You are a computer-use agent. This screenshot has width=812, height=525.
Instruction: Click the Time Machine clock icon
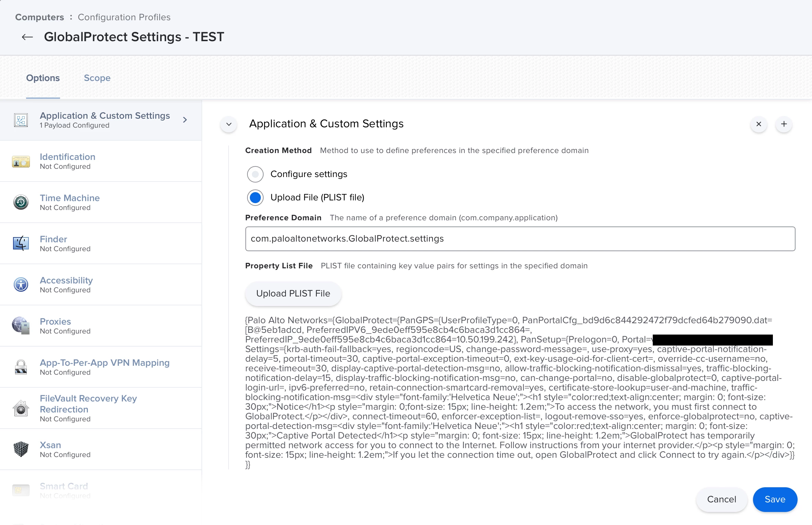[21, 202]
